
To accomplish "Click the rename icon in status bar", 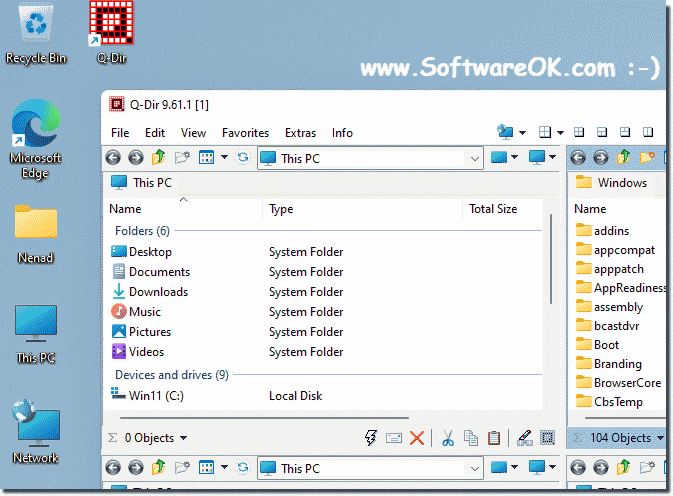I will click(394, 438).
